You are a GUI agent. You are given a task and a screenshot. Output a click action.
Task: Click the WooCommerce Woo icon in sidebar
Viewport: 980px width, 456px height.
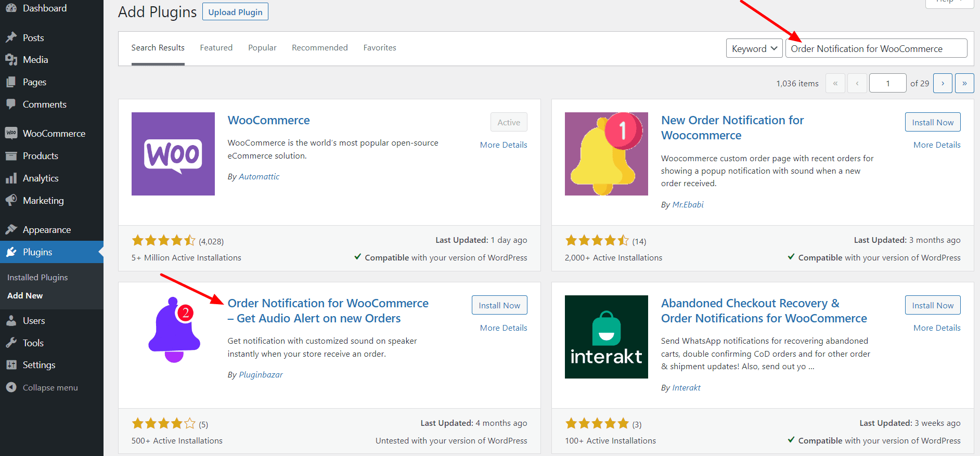[11, 133]
